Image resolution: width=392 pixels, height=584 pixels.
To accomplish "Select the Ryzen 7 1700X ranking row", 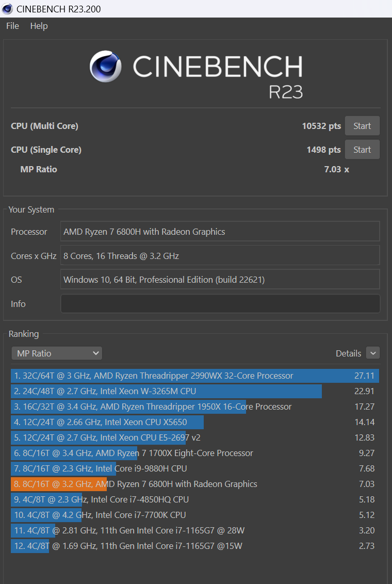I will click(195, 453).
